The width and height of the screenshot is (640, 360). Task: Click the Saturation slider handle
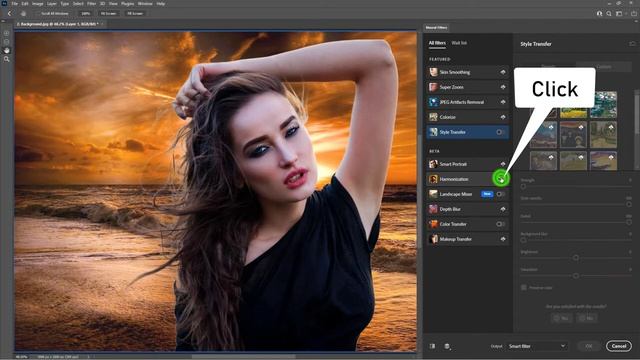576,276
